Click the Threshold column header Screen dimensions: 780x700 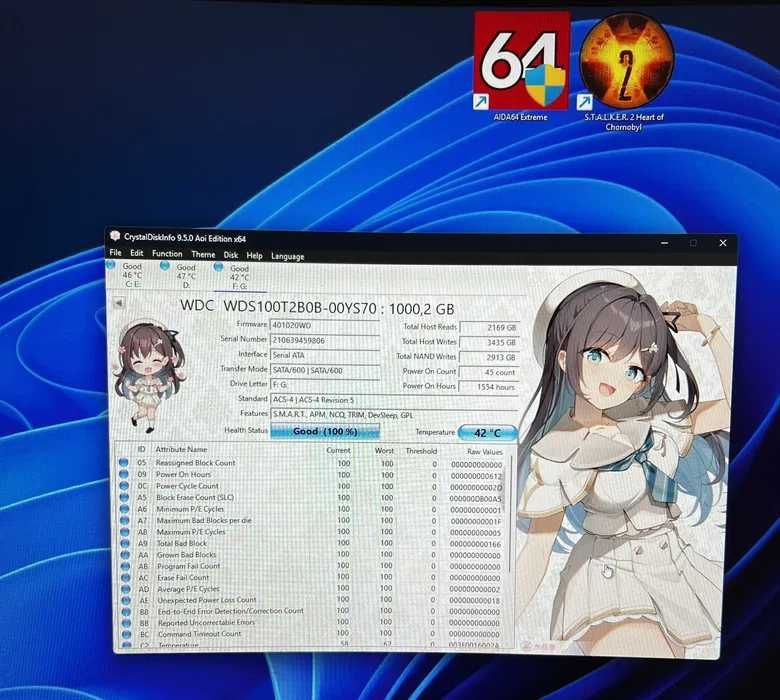point(421,451)
